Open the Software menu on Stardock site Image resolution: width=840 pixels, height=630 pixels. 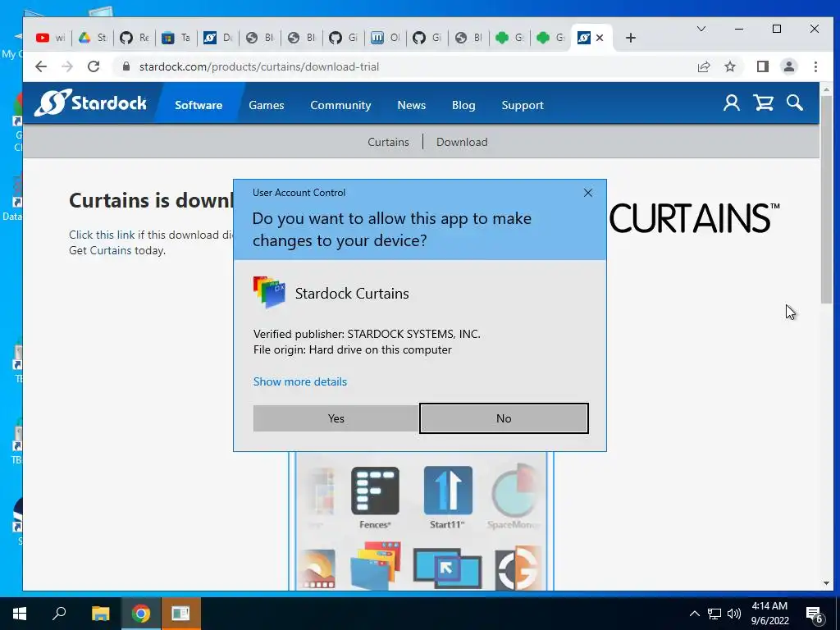(x=199, y=105)
